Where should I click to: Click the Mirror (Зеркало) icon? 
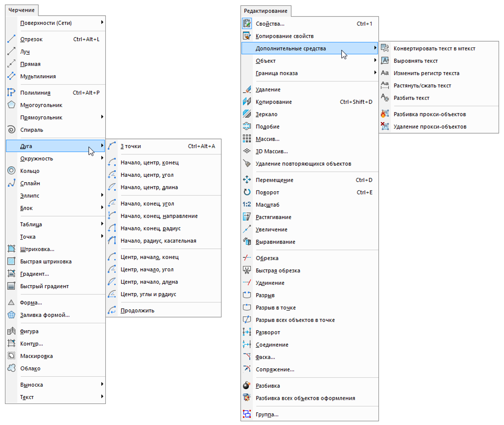[247, 114]
